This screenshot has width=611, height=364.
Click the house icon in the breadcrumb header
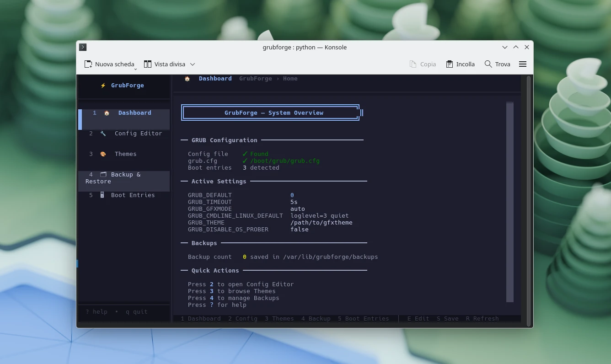click(187, 79)
